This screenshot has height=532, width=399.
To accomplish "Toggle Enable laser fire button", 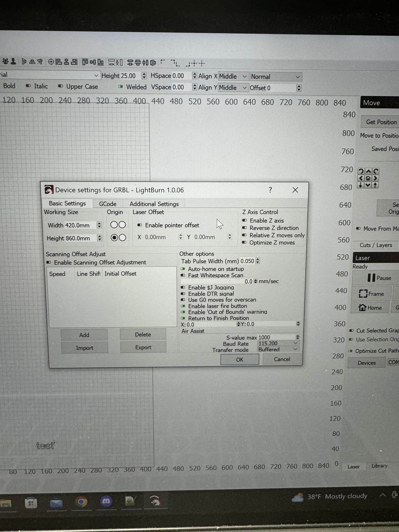I will tap(183, 306).
